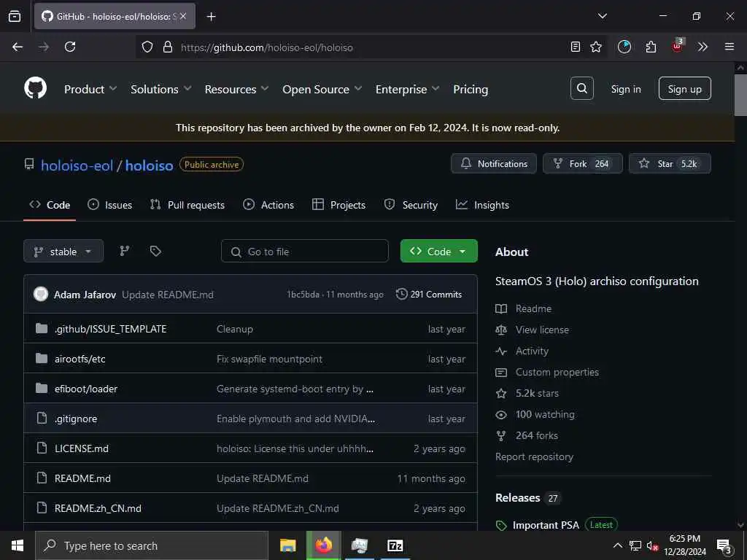Open the 7-Zip app in taskbar

[x=395, y=545]
